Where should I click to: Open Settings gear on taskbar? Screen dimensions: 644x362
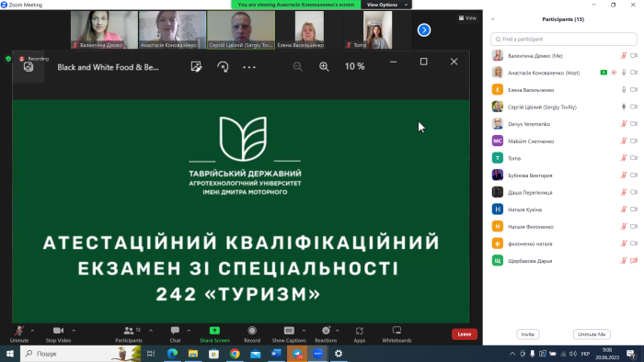(339, 354)
